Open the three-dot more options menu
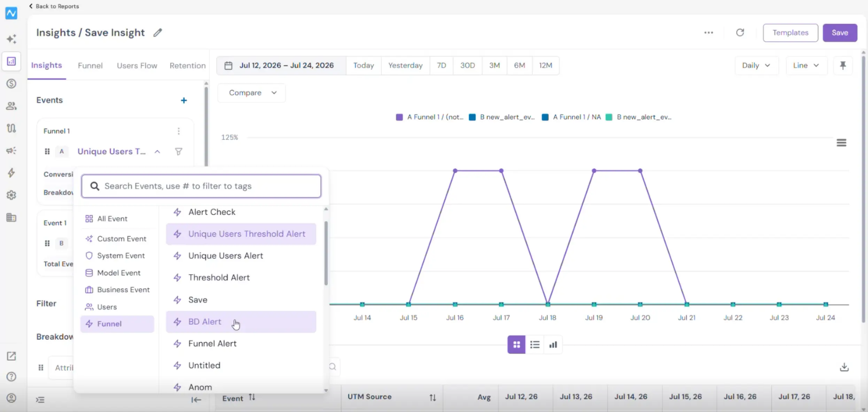The height and width of the screenshot is (412, 868). (x=708, y=33)
